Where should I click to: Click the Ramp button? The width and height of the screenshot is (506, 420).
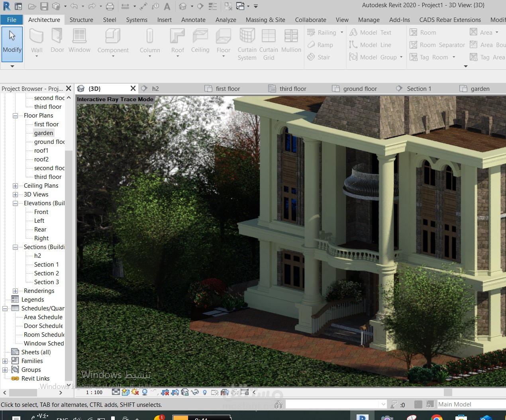pos(320,45)
